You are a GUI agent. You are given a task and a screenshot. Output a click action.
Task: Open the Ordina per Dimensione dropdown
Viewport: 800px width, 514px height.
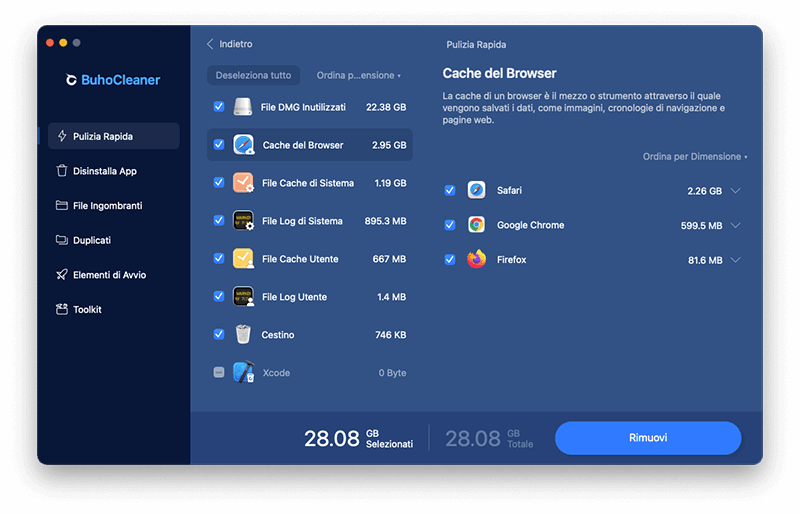[x=694, y=156]
